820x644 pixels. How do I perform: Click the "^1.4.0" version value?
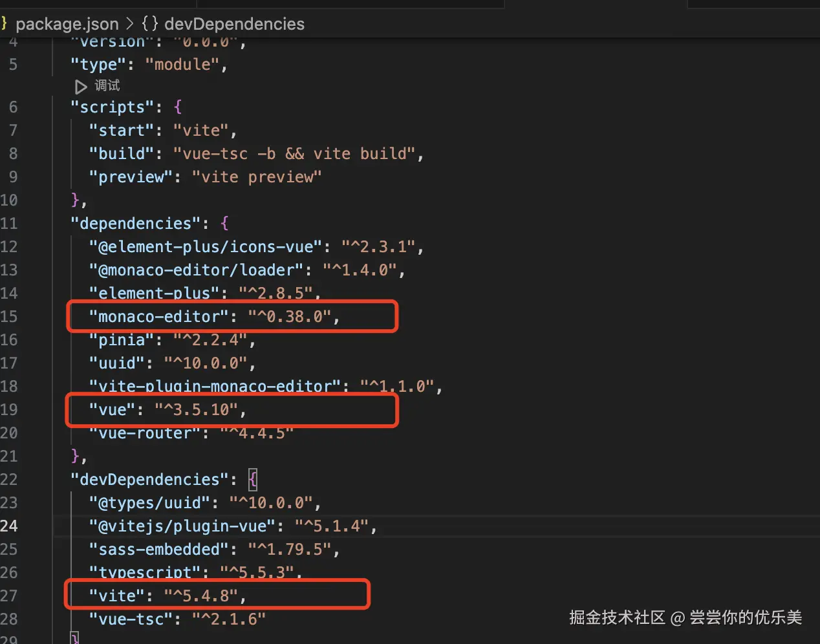point(360,270)
